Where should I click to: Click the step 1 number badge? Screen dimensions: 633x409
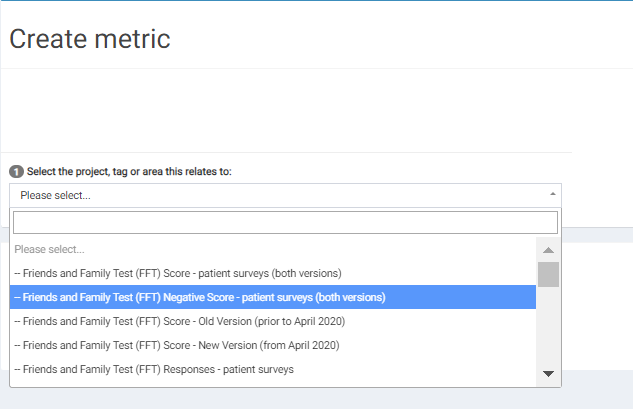pyautogui.click(x=16, y=172)
